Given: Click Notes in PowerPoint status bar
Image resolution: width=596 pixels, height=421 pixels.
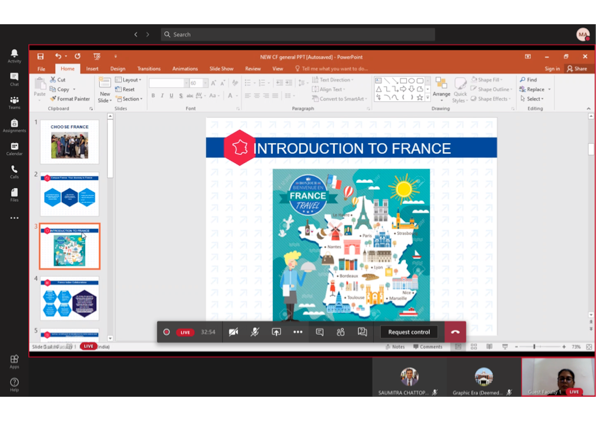Looking at the screenshot, I should tap(395, 347).
